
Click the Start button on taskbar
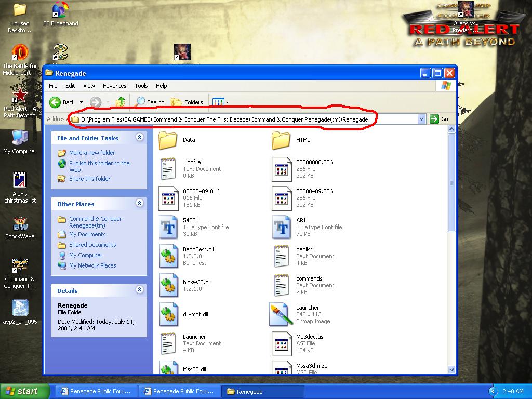click(25, 391)
